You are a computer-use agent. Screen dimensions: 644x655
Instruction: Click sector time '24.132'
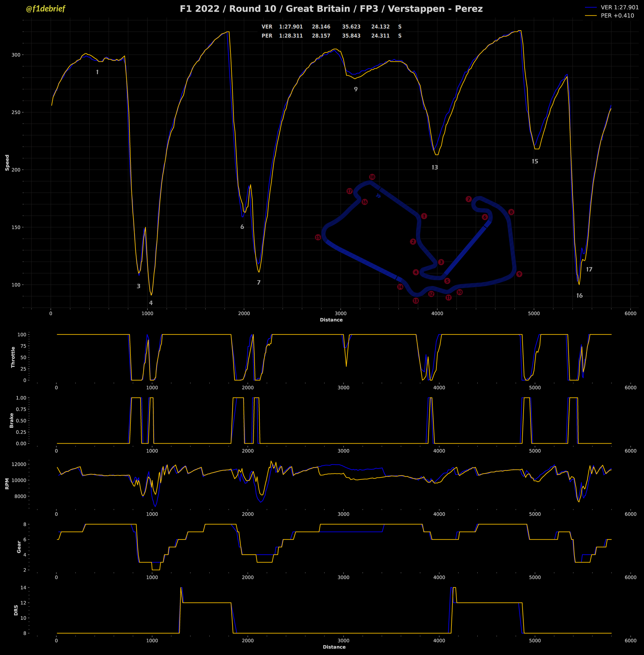pos(380,27)
